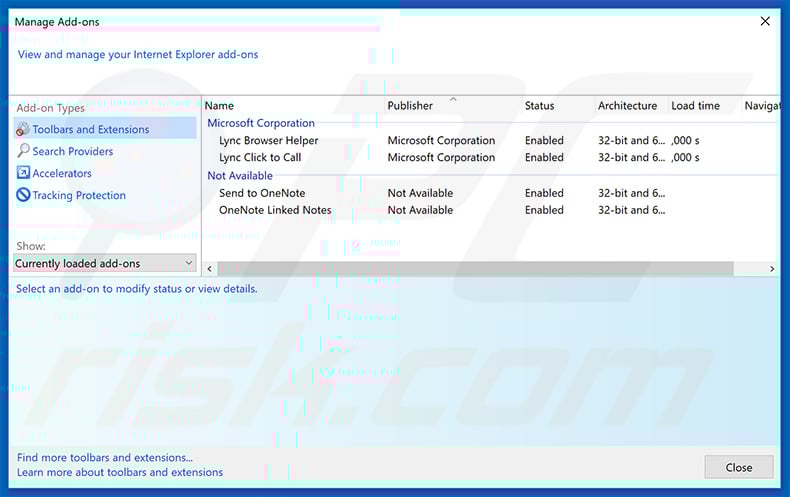
Task: Collapse the Not Available group header
Action: [x=240, y=175]
